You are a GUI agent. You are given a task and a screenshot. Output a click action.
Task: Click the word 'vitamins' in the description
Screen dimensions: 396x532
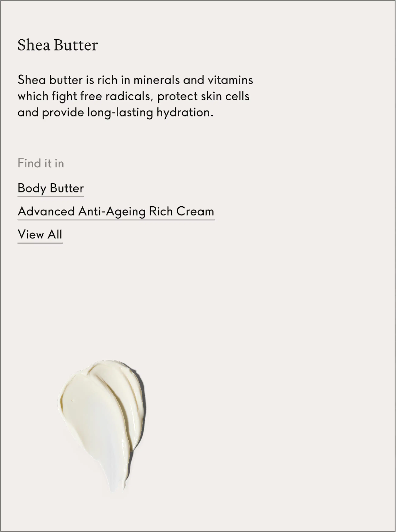230,80
